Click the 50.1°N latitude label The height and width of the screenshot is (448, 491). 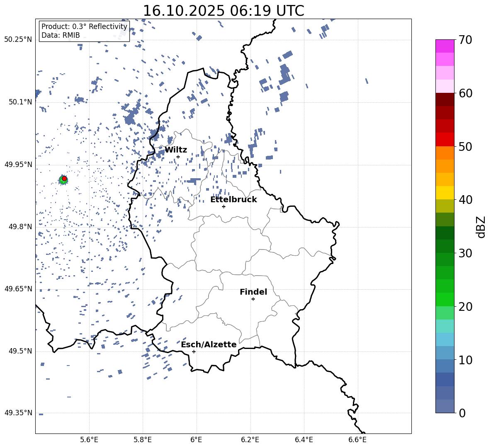[x=20, y=102]
